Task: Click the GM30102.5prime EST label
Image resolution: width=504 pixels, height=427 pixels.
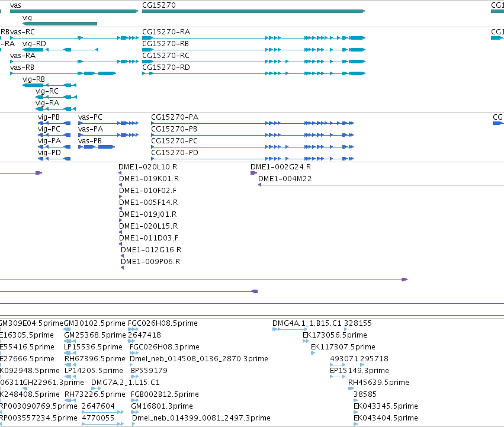Action: point(95,323)
